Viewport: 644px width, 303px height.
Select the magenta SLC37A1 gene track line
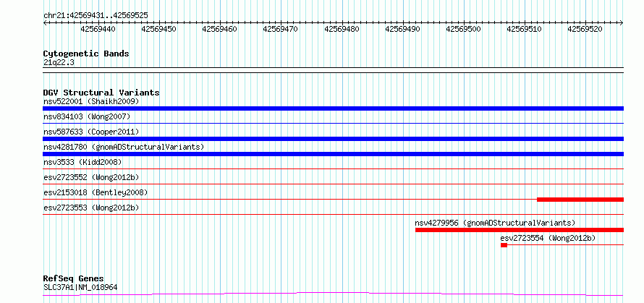pyautogui.click(x=333, y=294)
